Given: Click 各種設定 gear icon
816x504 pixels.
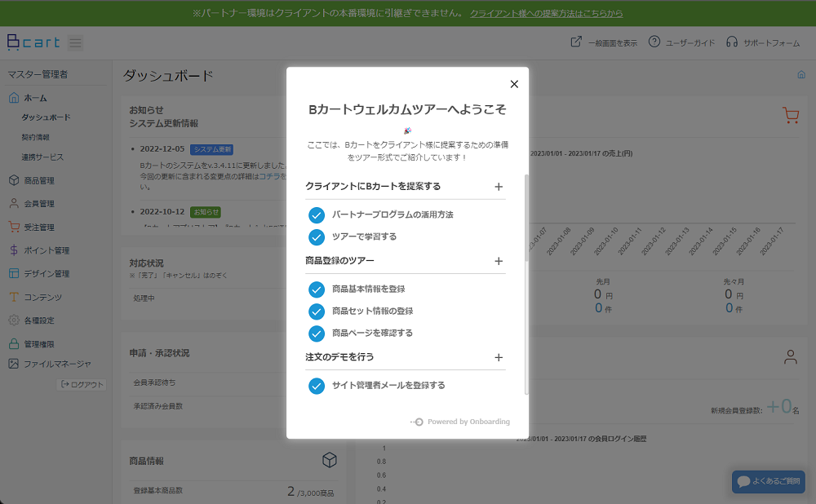Looking at the screenshot, I should (x=14, y=321).
